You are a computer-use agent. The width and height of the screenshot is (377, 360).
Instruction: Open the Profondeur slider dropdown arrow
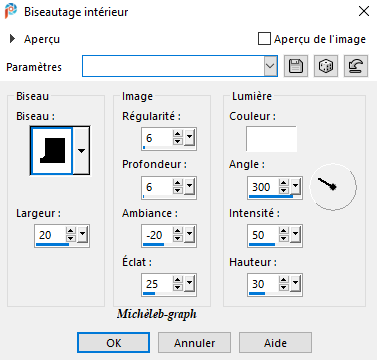point(189,185)
